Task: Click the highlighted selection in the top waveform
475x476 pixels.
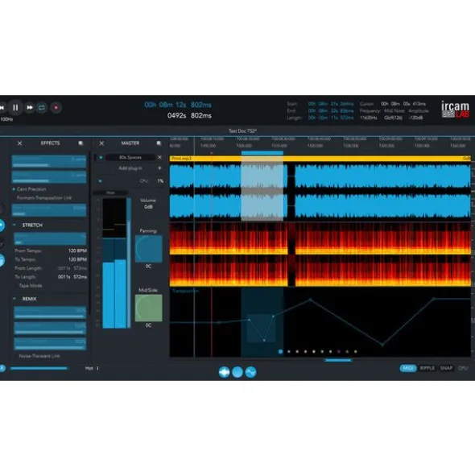Action: pyautogui.click(x=262, y=176)
